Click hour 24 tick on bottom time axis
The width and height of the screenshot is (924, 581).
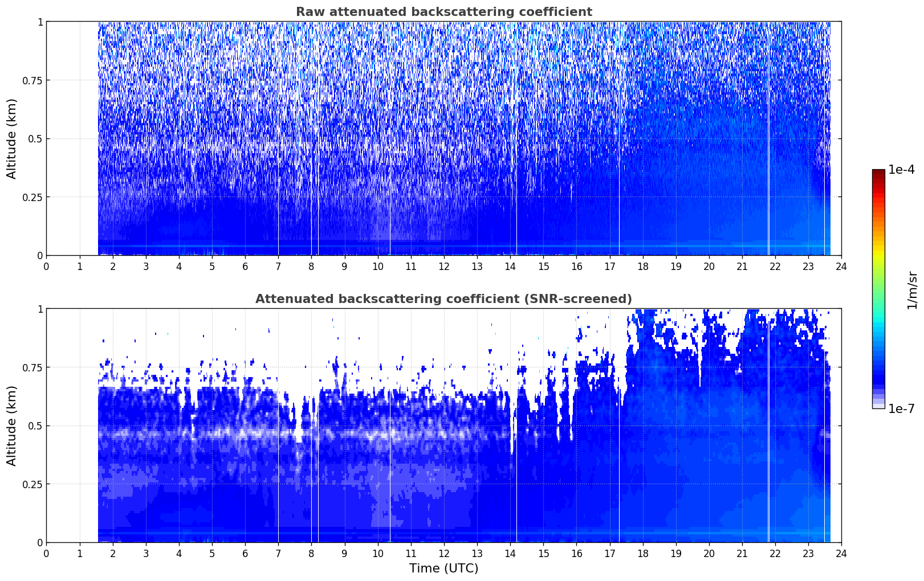(x=841, y=553)
